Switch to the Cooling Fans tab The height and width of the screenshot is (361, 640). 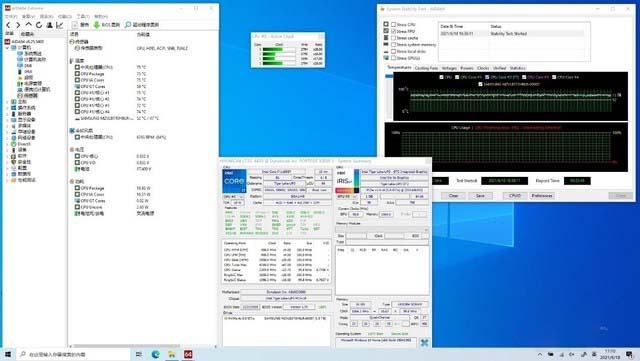click(426, 68)
